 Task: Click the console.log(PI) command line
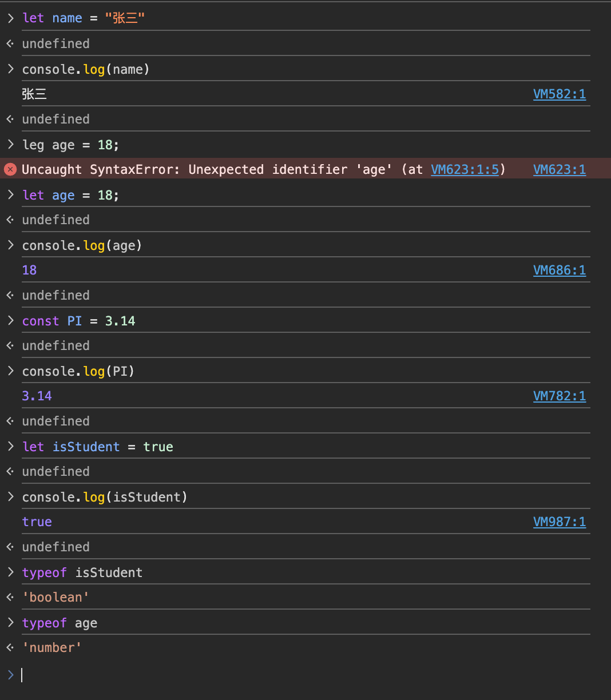click(x=78, y=371)
